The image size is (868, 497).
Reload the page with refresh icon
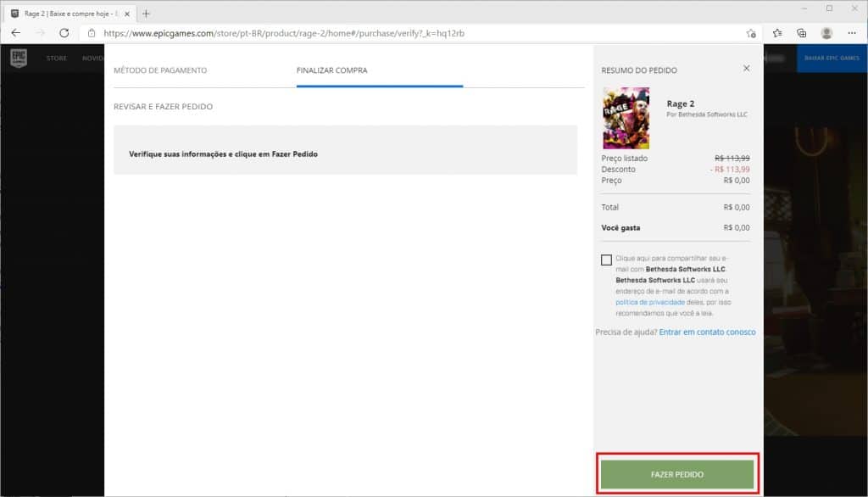[64, 33]
